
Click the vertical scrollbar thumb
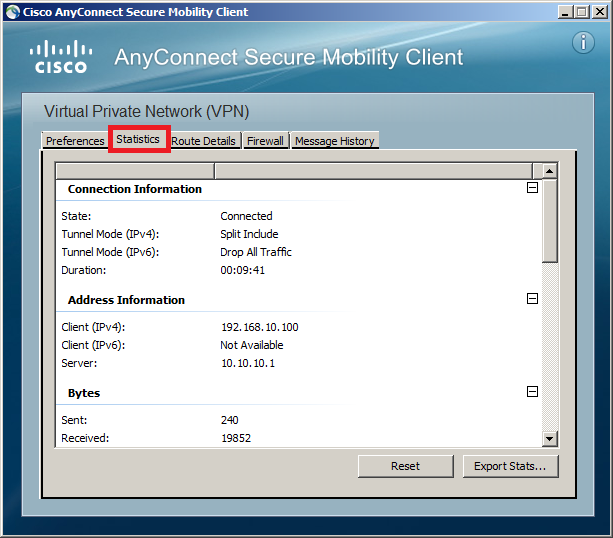point(550,221)
